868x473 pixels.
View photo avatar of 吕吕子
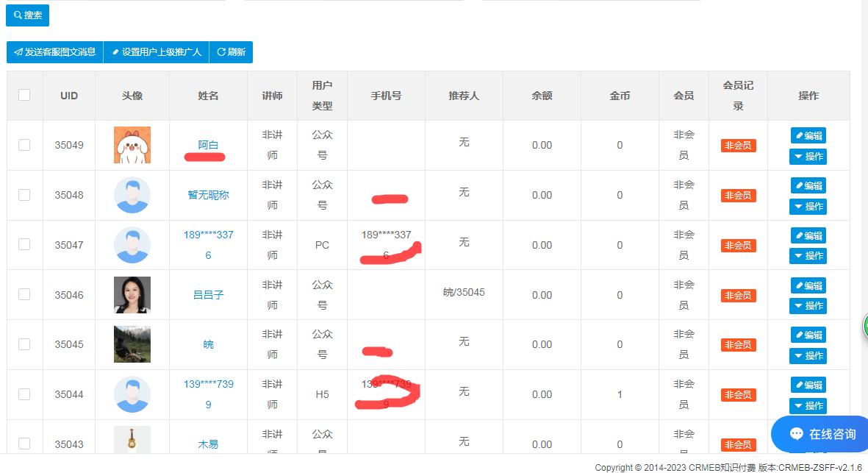[x=132, y=295]
